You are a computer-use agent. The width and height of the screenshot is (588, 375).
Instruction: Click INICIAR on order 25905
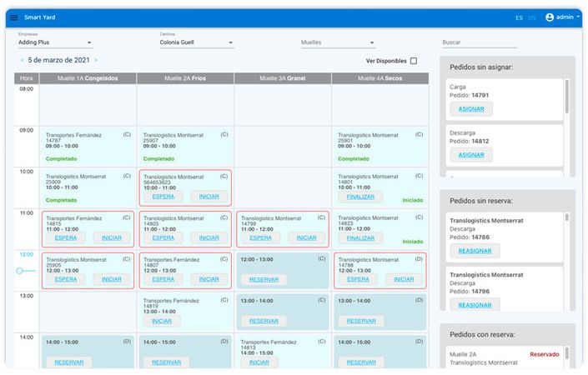[x=112, y=279]
